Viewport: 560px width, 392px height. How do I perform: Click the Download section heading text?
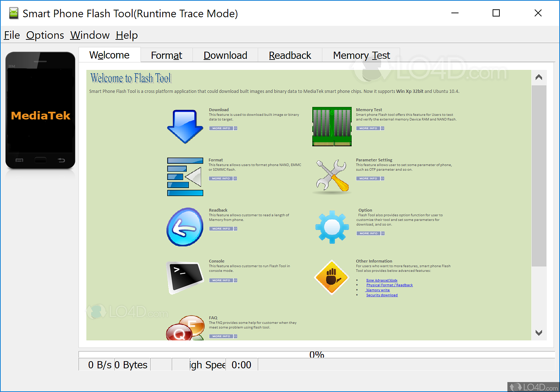[219, 110]
